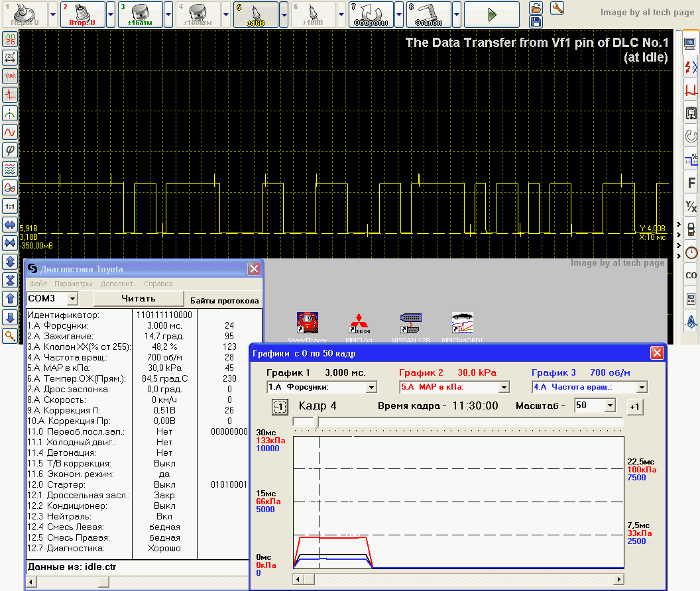Open the COM3 port dropdown

click(x=72, y=299)
